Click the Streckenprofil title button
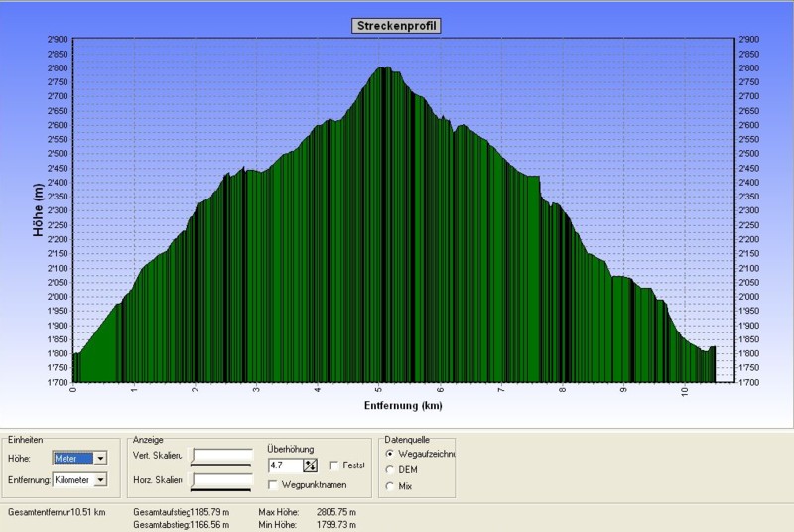794x532 pixels. click(x=396, y=26)
